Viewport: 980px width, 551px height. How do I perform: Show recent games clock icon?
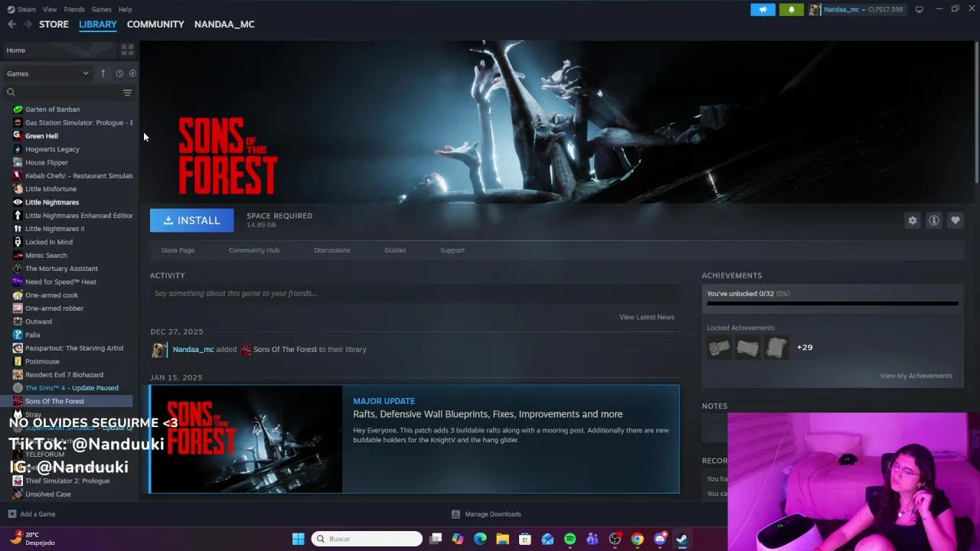point(119,73)
